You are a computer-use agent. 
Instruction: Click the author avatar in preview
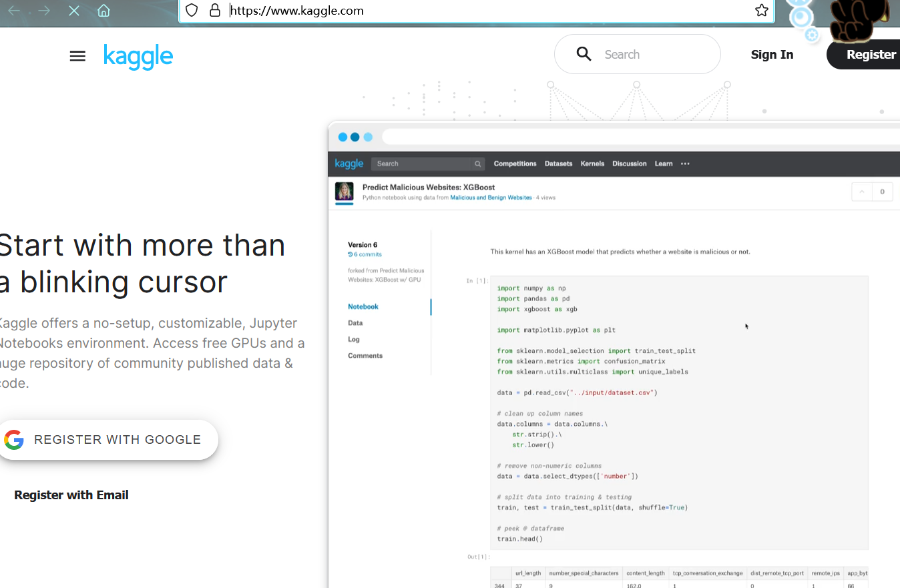coord(344,192)
